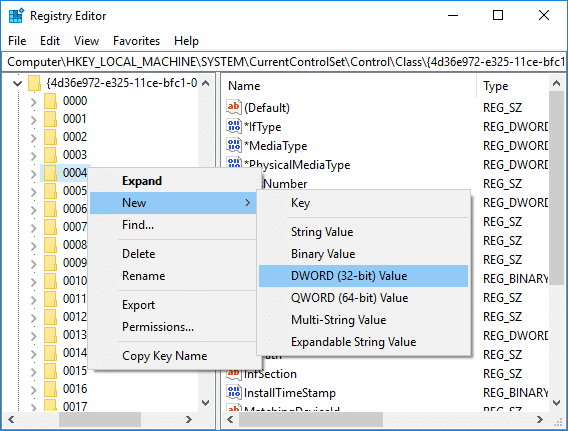
Task: Expand the 0001 subkey chevron
Action: coord(33,120)
